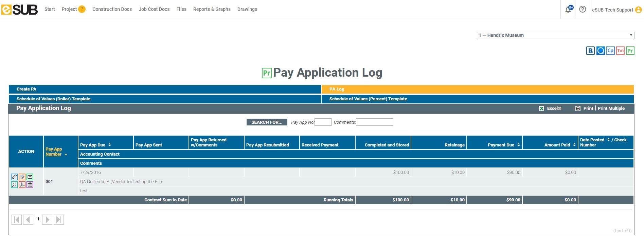Open the Drawings menu

247,9
